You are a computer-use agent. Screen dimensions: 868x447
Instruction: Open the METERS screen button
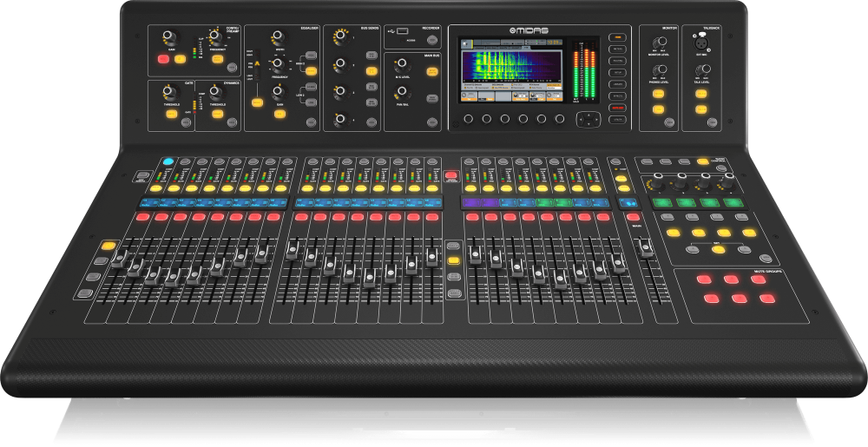point(617,49)
